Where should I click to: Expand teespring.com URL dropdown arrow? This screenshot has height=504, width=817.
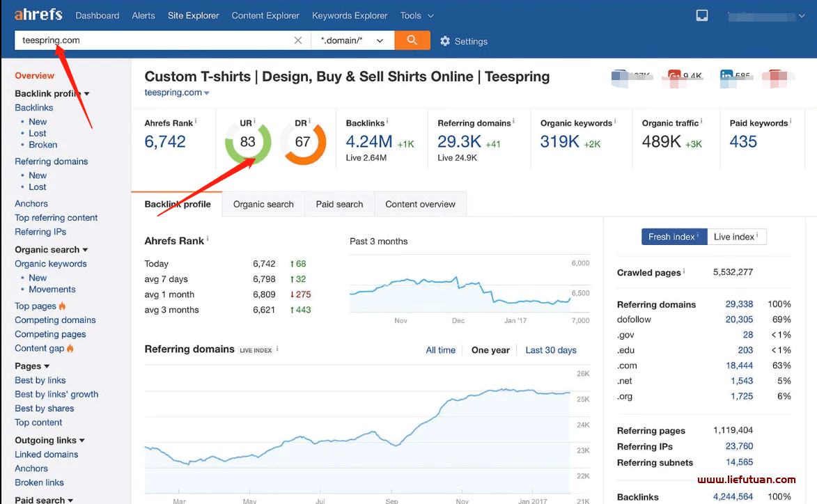(x=207, y=93)
